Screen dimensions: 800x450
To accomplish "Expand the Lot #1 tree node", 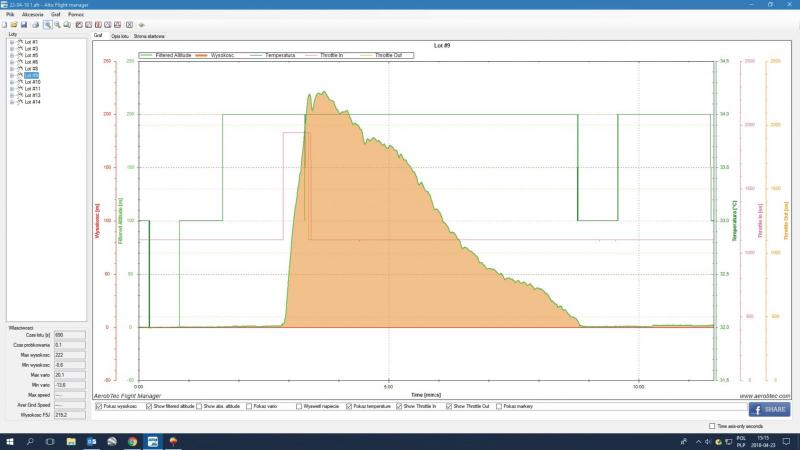I will click(11, 41).
